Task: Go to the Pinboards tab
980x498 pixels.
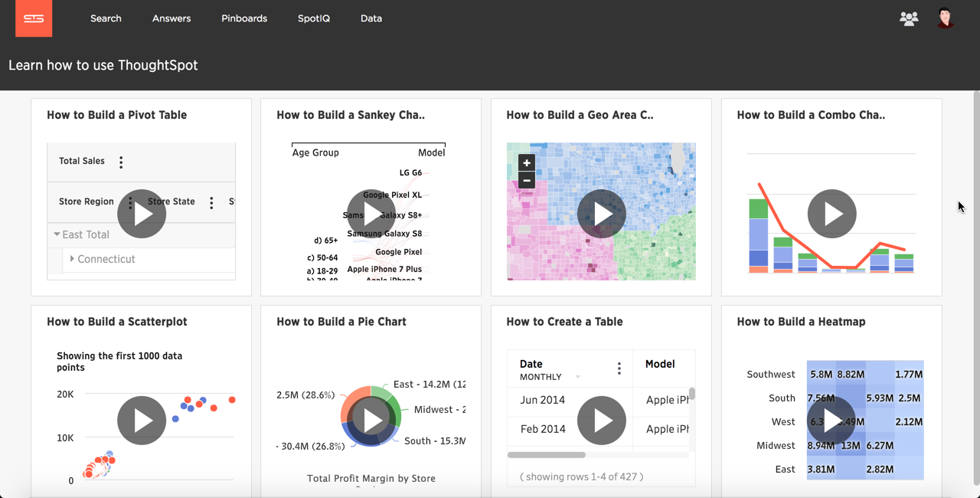Action: coord(244,18)
